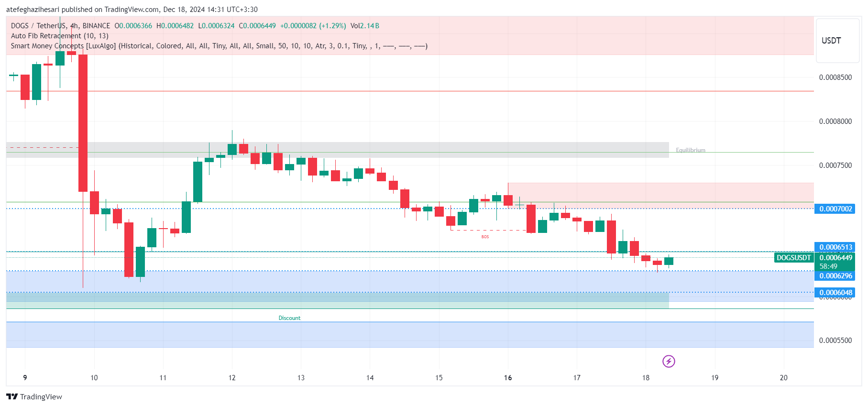
Task: Click the Discount zone label
Action: pos(289,318)
